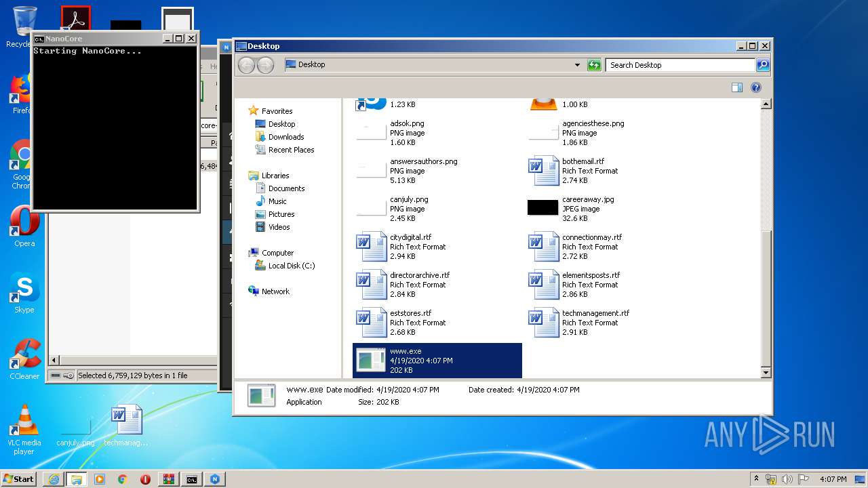Click the Explorer Forward arrow button
This screenshot has height=488, width=868.
pyautogui.click(x=266, y=65)
